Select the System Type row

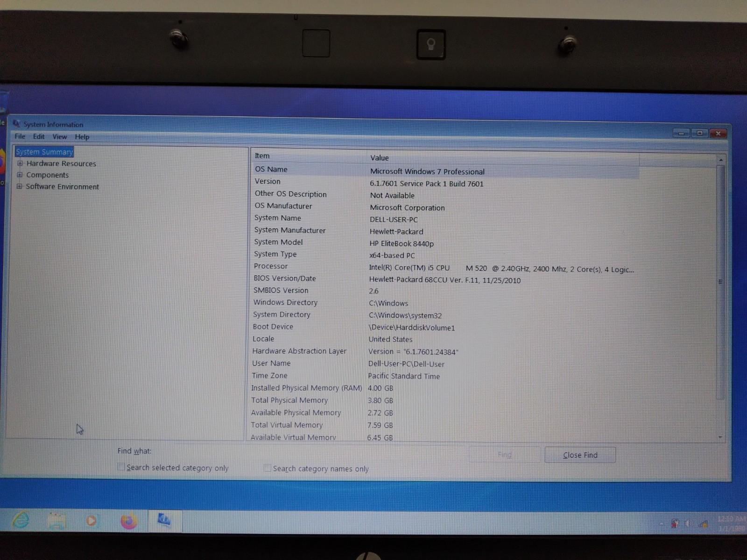tap(445, 255)
